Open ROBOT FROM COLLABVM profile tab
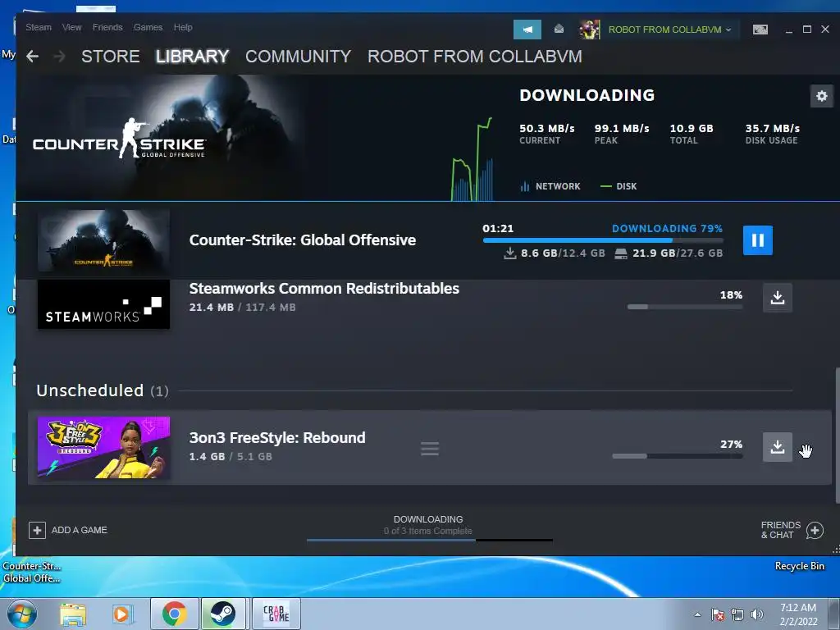 coord(475,57)
